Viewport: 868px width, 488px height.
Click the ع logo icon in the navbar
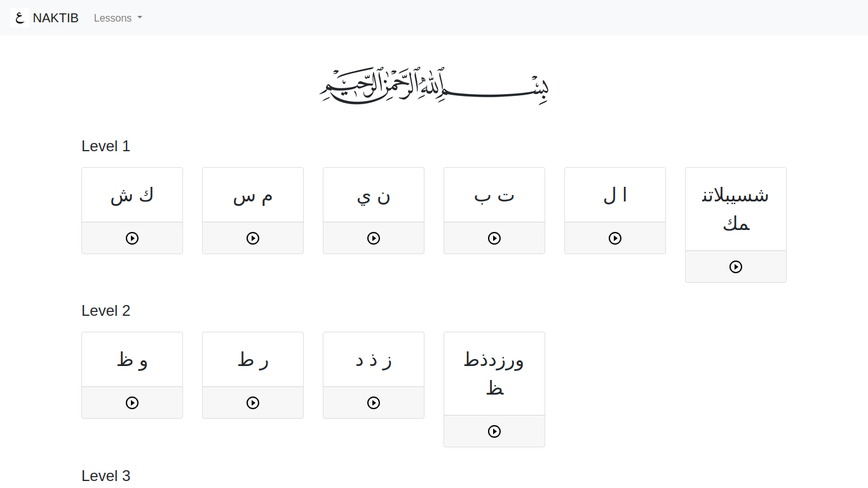[18, 17]
